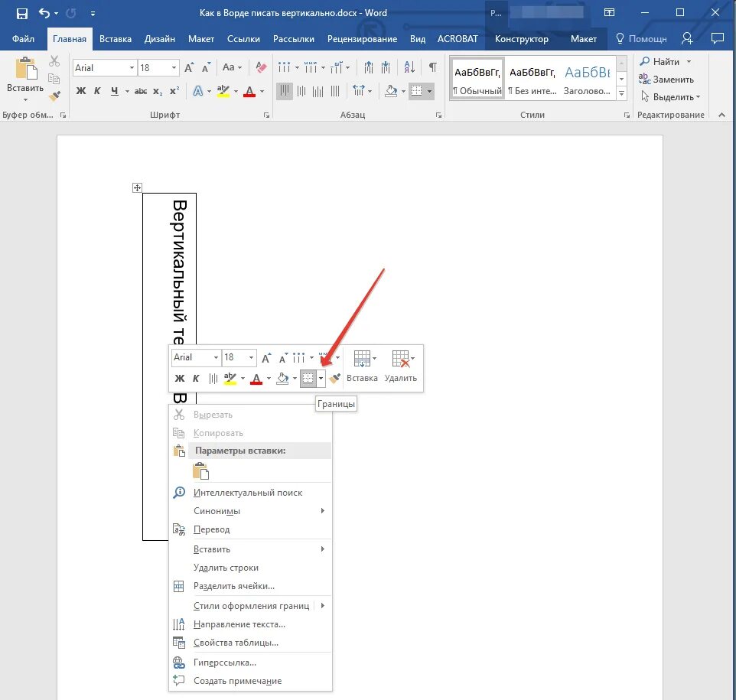Undo the last action from the quick access toolbar
The width and height of the screenshot is (736, 700).
click(44, 13)
